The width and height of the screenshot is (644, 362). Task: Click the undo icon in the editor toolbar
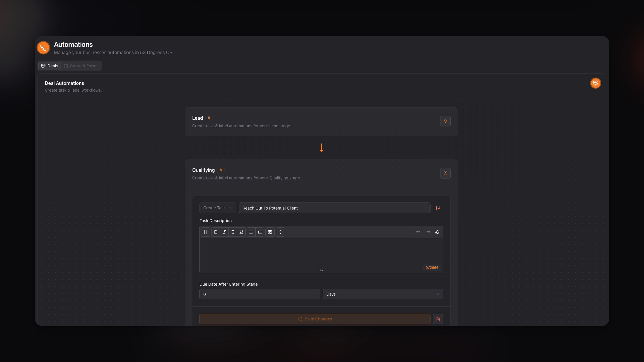[418, 232]
